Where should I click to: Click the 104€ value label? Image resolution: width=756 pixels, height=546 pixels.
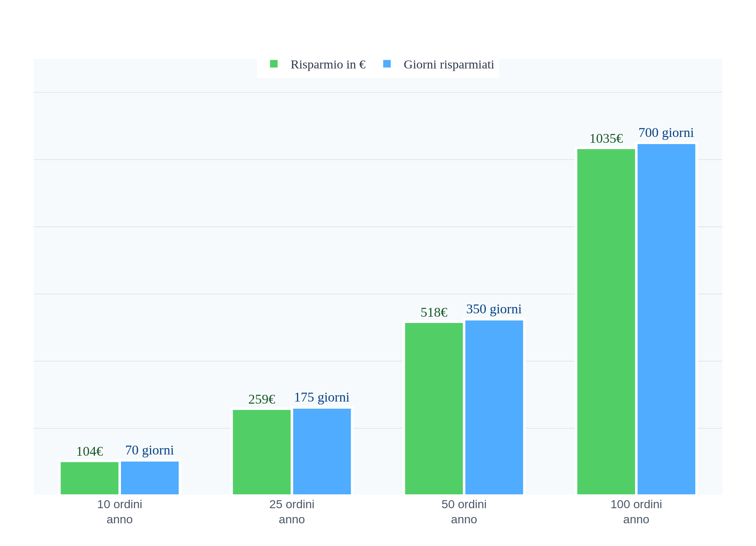coord(89,451)
